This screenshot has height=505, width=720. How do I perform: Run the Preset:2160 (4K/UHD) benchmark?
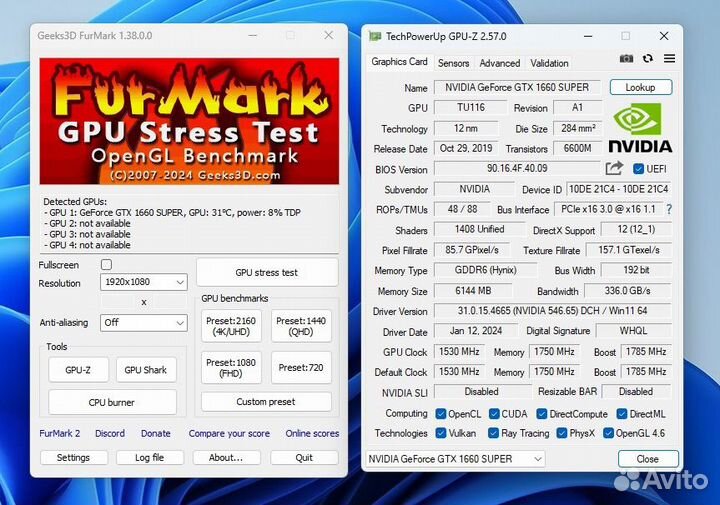[231, 326]
